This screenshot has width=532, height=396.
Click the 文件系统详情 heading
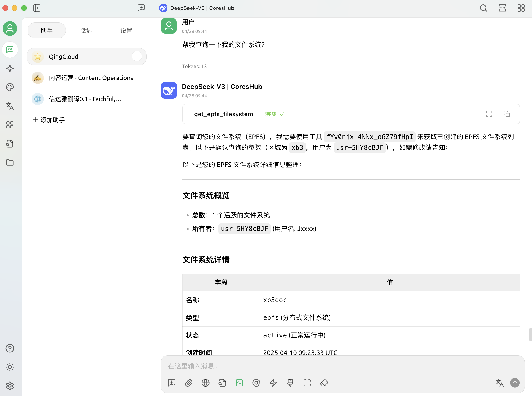206,260
